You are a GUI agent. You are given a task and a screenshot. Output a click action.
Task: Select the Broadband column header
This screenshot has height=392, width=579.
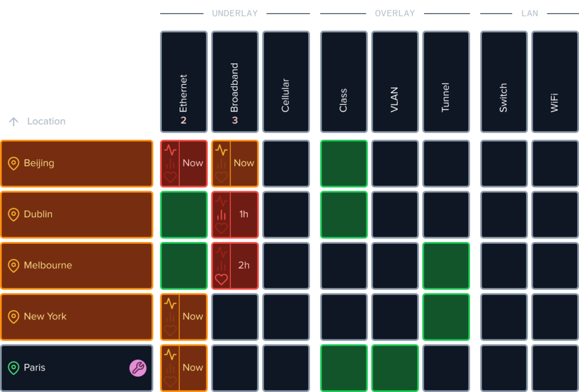click(235, 81)
